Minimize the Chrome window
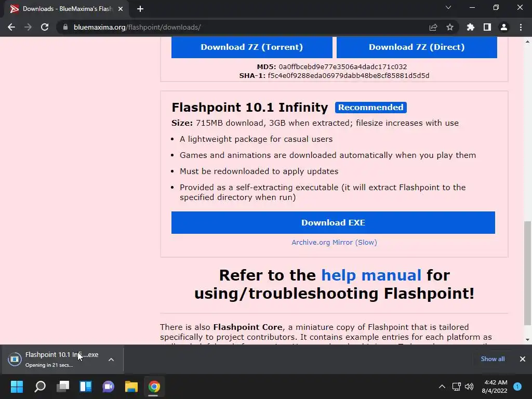The width and height of the screenshot is (532, 399). click(x=472, y=7)
